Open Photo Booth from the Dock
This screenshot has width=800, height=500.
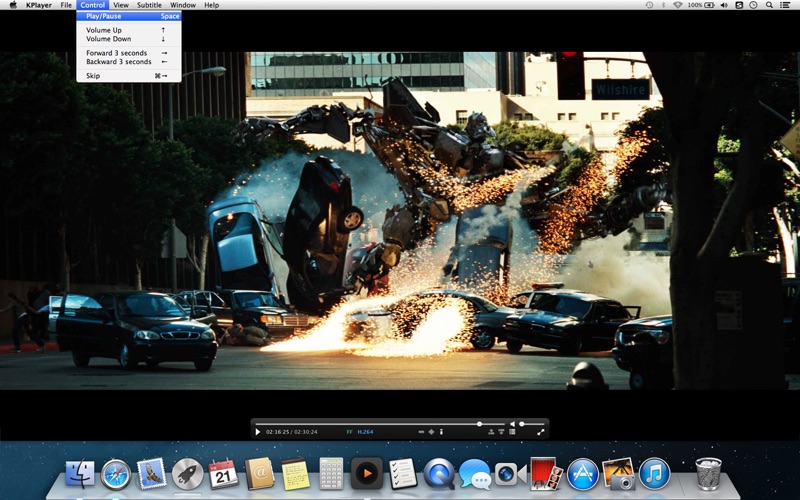pos(546,473)
